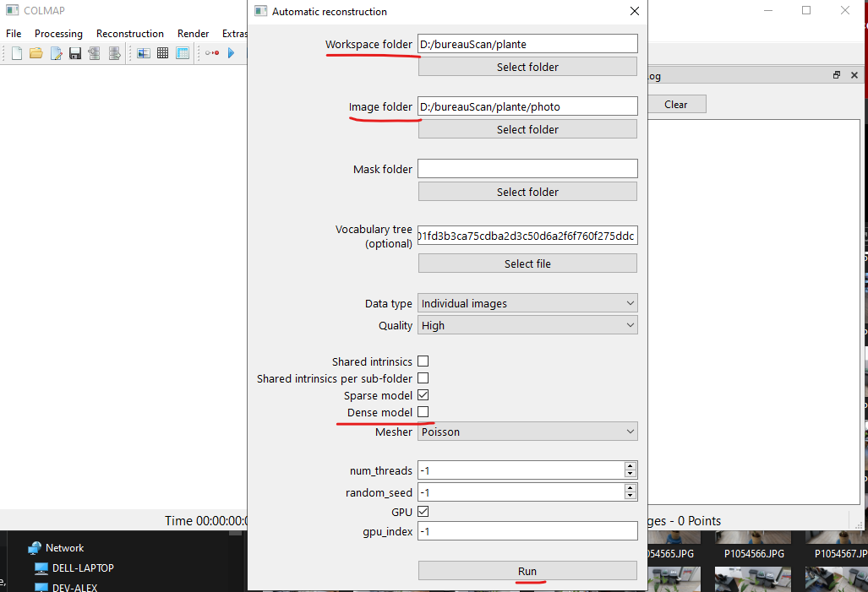
Task: Change Quality from High using its dropdown
Action: pos(527,324)
